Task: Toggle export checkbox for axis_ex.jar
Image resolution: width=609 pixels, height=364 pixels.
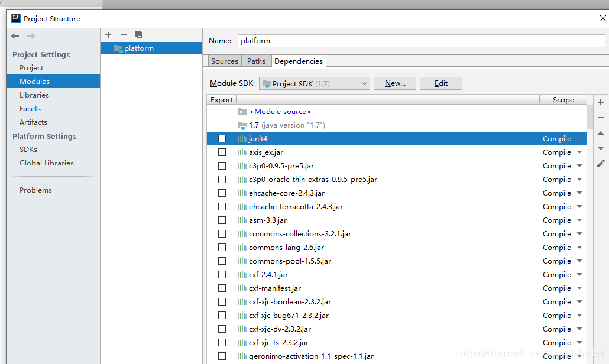Action: [222, 152]
